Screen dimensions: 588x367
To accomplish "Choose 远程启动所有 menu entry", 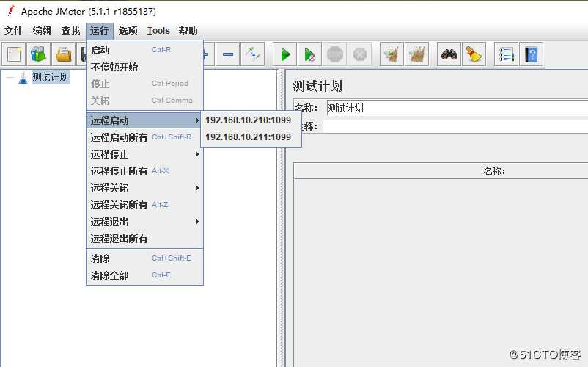I will [x=144, y=137].
